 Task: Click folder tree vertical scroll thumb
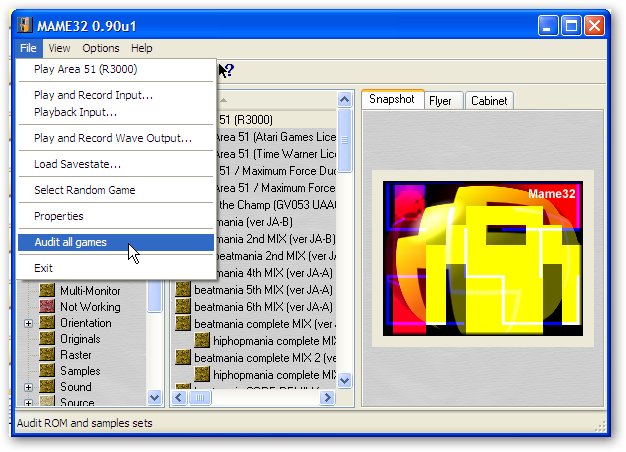155,295
